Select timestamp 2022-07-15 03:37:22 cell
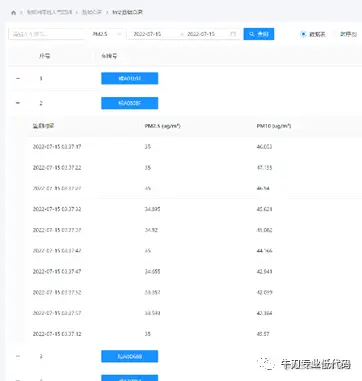362x381 pixels. pos(57,167)
